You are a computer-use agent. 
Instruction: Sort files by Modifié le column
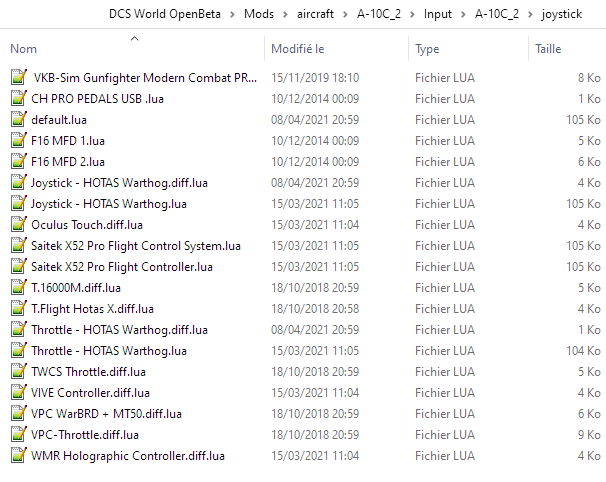[x=298, y=48]
